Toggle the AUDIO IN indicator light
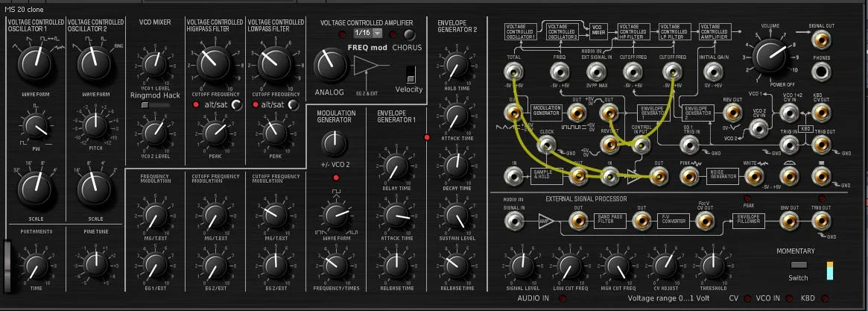This screenshot has width=868, height=311. coord(563,298)
